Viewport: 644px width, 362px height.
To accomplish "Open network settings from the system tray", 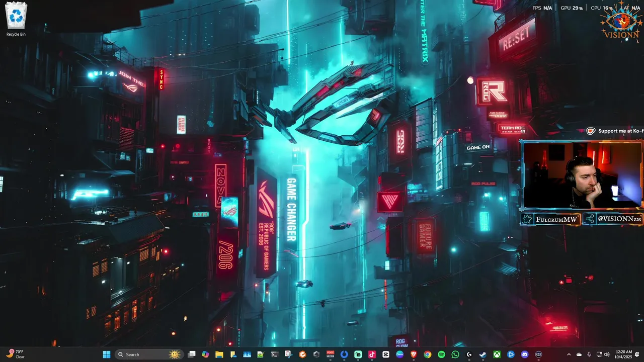I will 599,354.
